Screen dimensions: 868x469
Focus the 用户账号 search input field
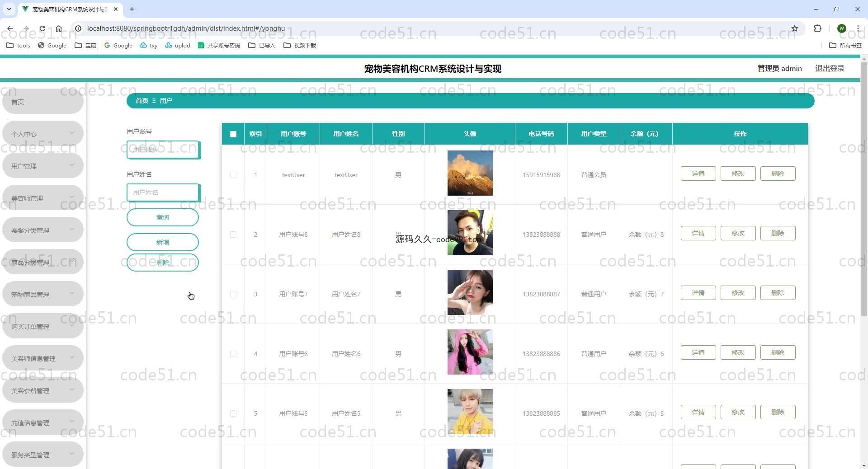[x=163, y=150]
